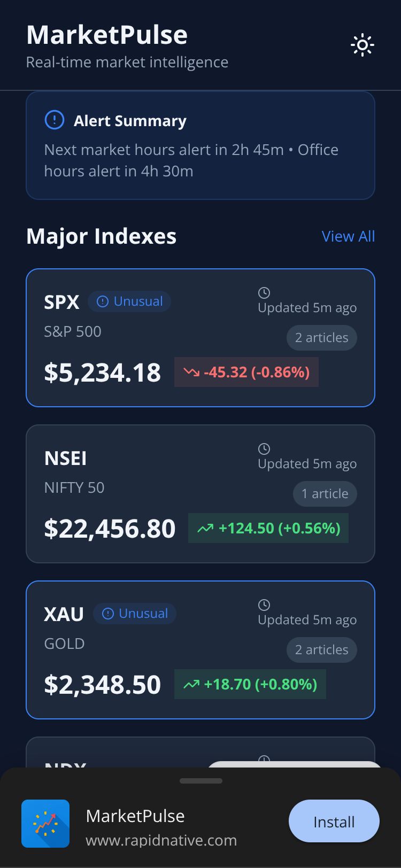Viewport: 401px width, 868px height.
Task: Click XAU upward trend icon
Action: [x=191, y=684]
